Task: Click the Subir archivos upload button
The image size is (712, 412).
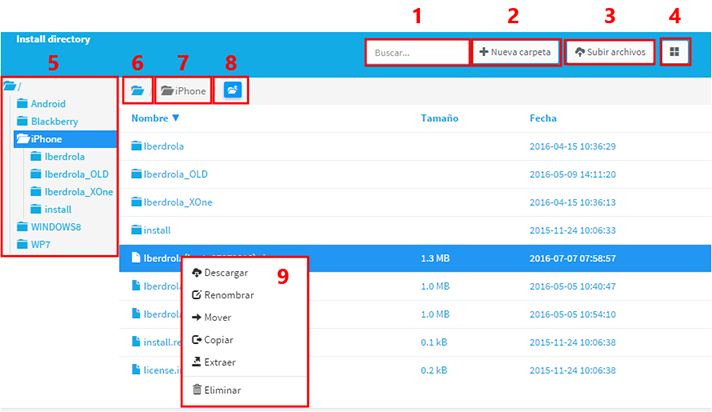Action: pyautogui.click(x=610, y=52)
